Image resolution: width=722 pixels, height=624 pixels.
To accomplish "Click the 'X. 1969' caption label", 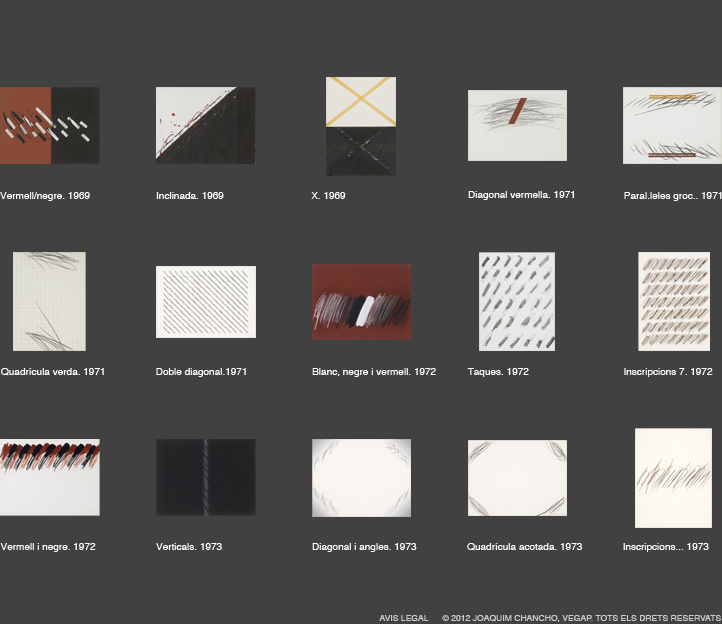I will coord(328,196).
